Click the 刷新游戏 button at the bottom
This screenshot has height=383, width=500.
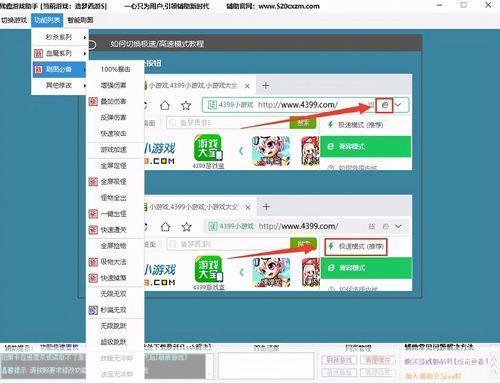coord(339,360)
